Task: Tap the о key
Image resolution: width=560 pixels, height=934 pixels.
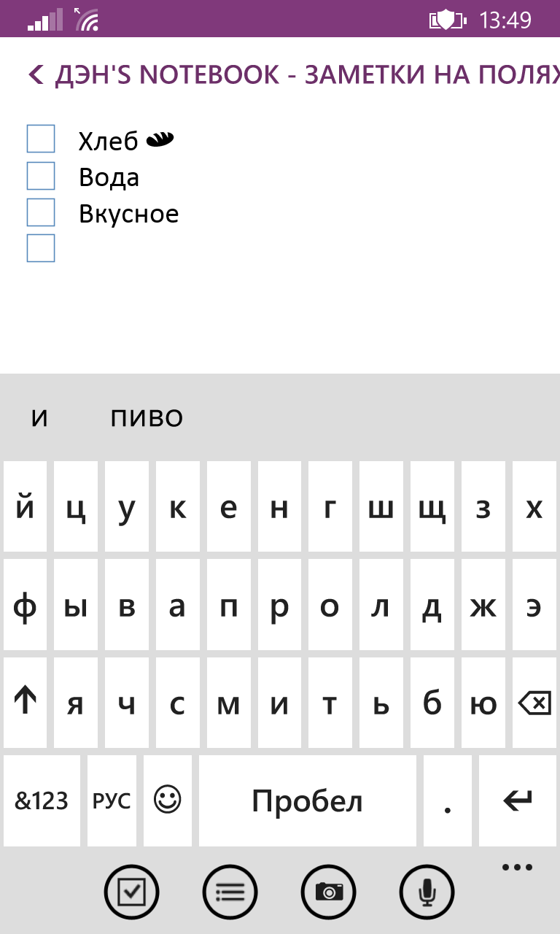Action: click(330, 605)
